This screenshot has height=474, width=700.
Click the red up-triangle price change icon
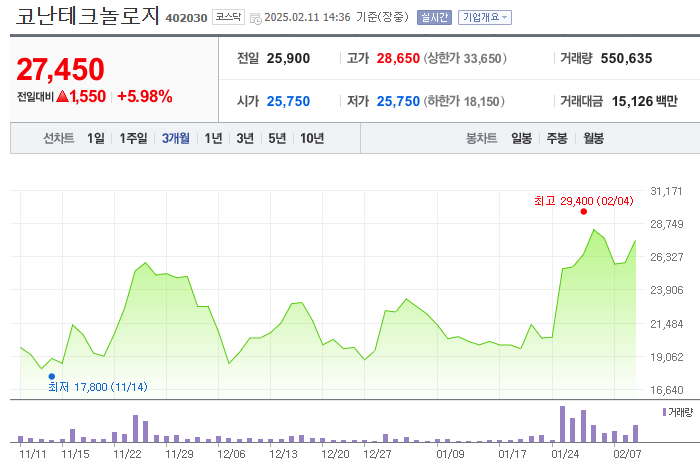[62, 96]
